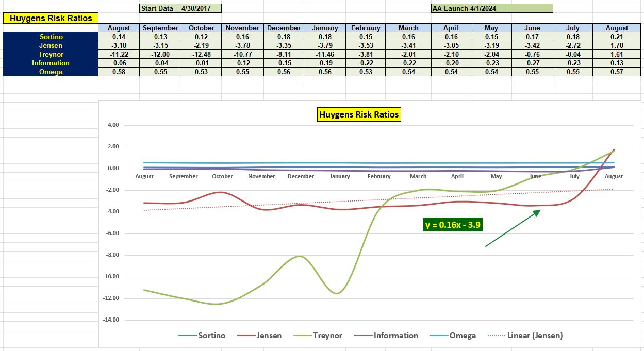Select the Sortino row label

(51, 37)
